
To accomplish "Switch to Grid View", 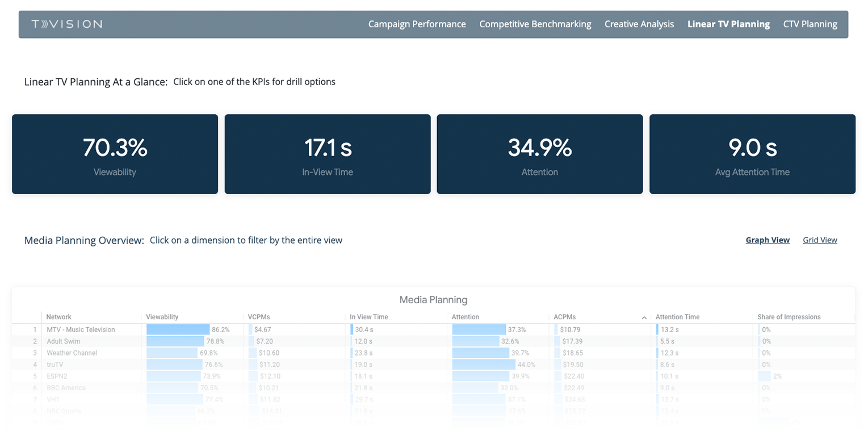I will click(x=819, y=240).
